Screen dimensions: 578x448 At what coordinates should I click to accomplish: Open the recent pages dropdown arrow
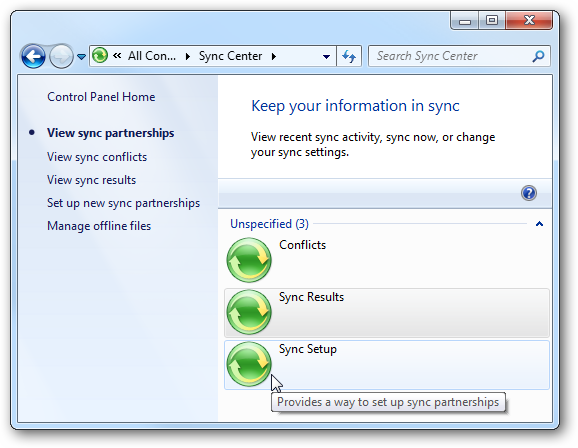pyautogui.click(x=81, y=56)
